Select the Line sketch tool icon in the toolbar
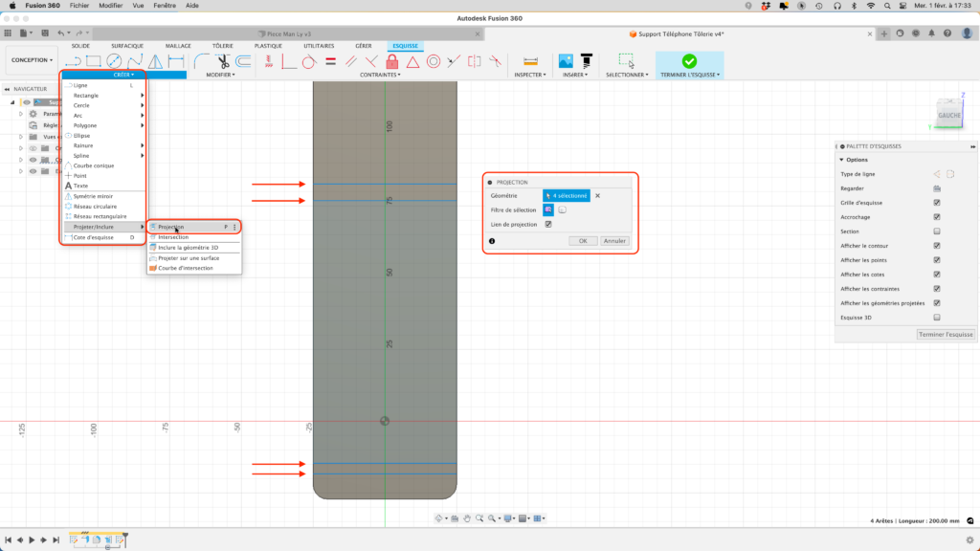 [x=73, y=61]
